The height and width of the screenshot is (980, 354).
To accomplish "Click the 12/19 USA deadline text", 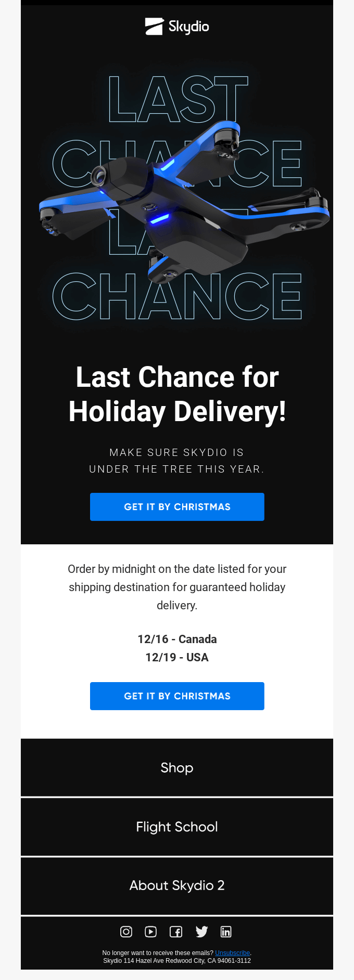I will pyautogui.click(x=177, y=657).
